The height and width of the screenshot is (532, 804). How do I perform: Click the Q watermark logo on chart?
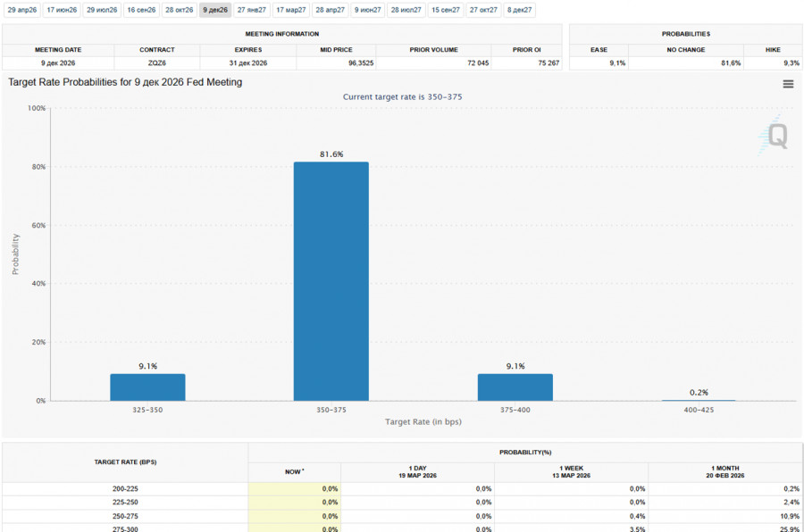774,136
